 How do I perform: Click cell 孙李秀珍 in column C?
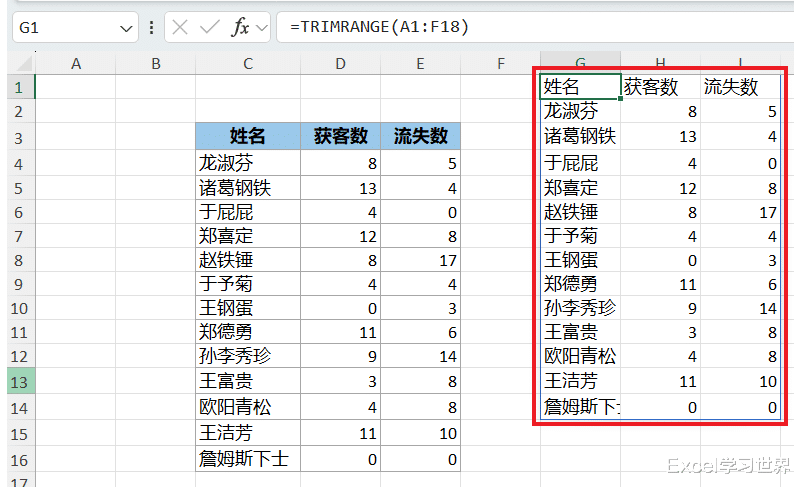248,356
